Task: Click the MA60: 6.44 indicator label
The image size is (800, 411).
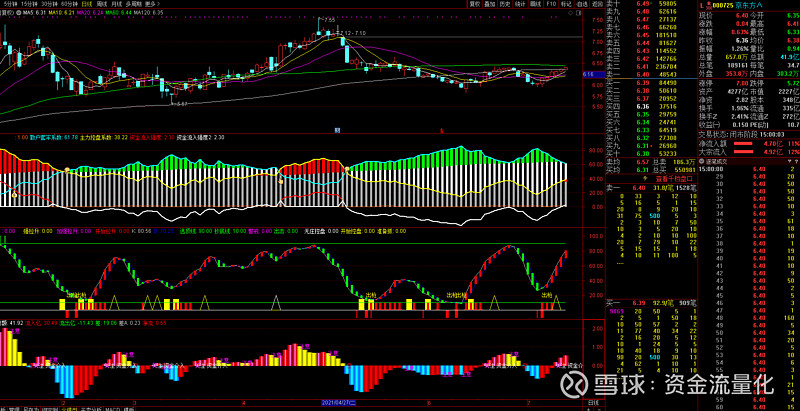Action: pos(118,12)
